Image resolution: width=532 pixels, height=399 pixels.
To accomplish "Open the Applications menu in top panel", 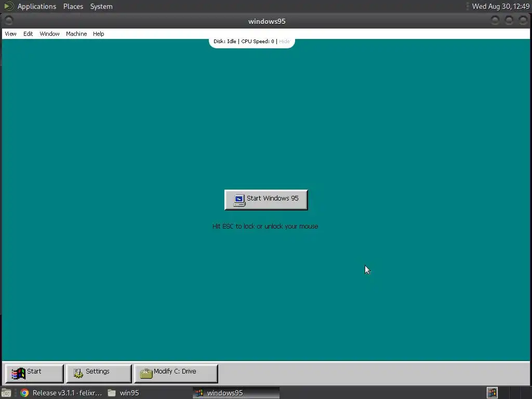I will tap(37, 6).
